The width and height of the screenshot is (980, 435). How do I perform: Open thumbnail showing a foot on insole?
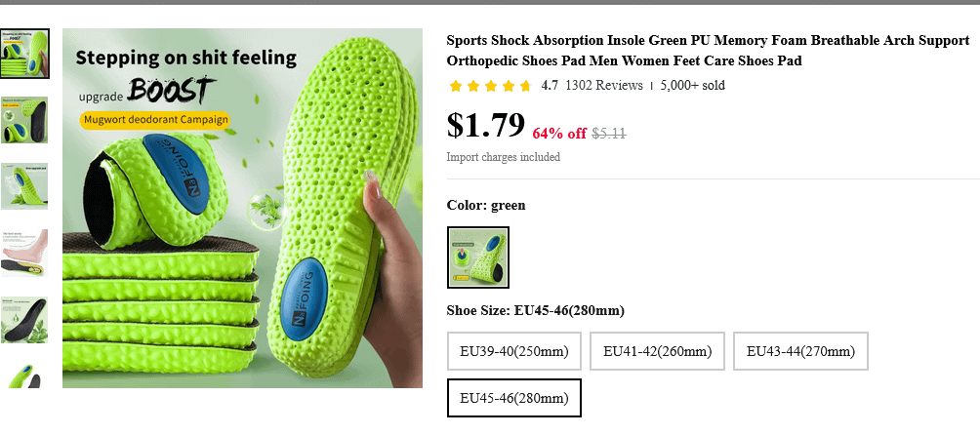click(24, 253)
